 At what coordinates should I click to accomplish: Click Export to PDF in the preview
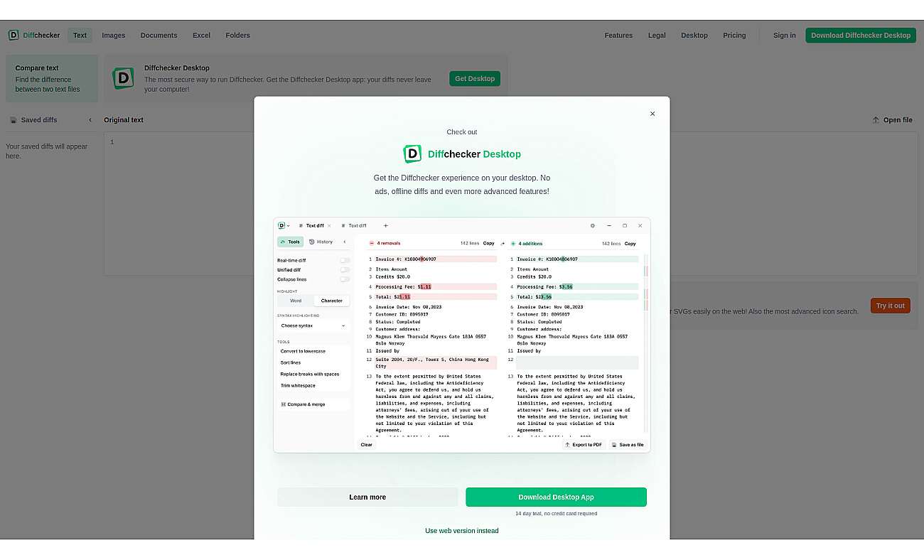584,445
